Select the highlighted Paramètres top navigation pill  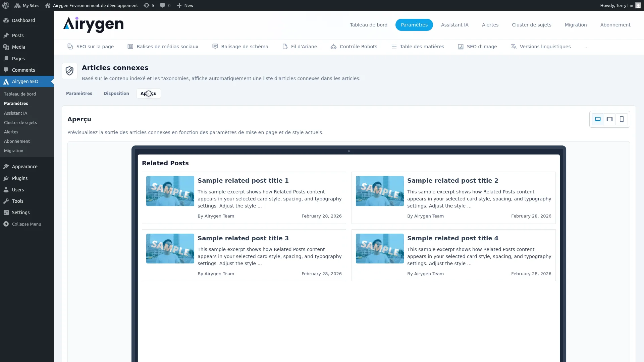(x=414, y=25)
